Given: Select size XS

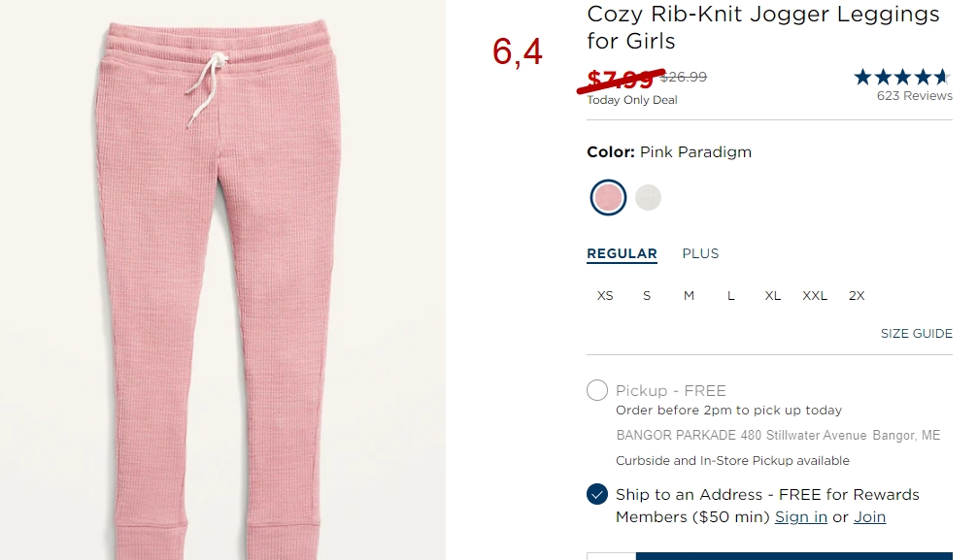Looking at the screenshot, I should coord(605,296).
